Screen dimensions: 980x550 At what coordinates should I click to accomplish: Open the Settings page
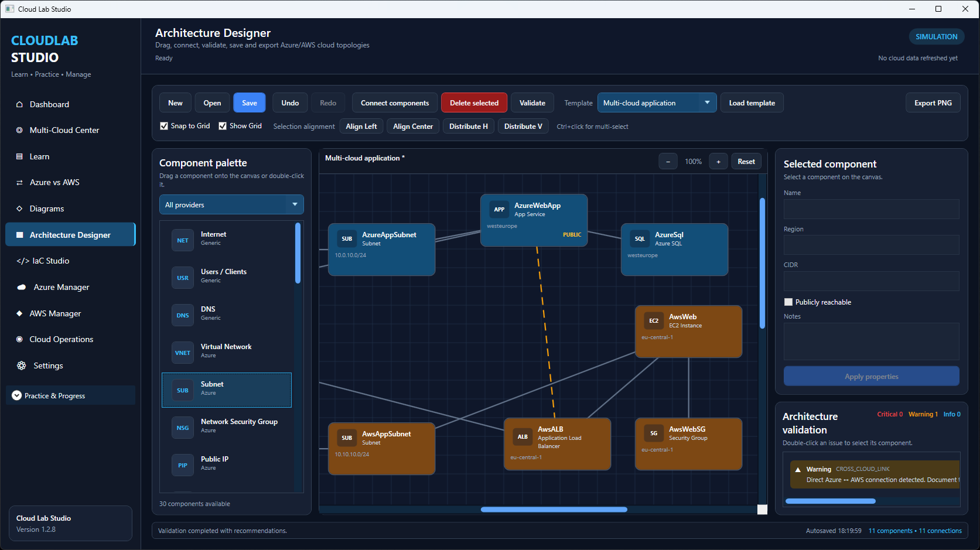coord(70,365)
